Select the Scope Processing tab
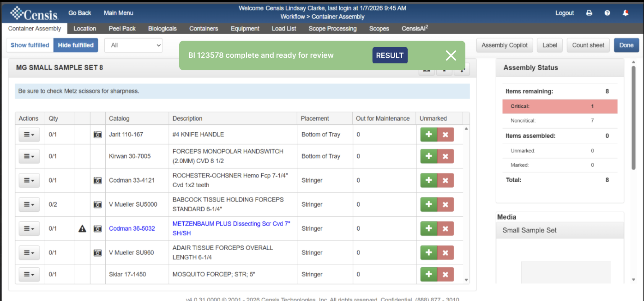Viewport: 644px width, 301px height. [333, 29]
